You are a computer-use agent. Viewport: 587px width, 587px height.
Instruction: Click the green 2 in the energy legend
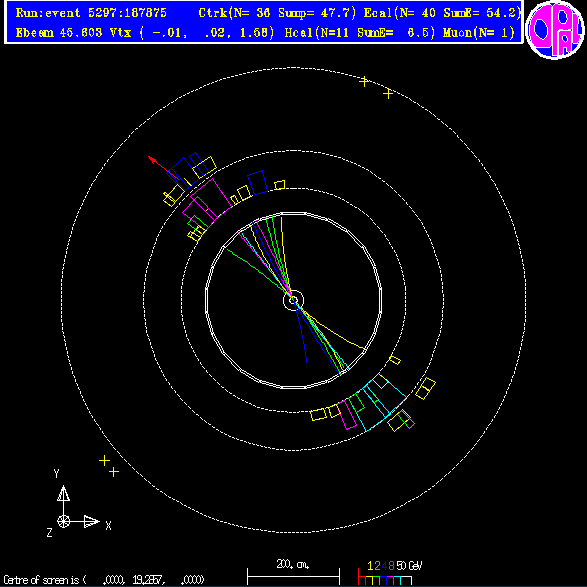377,565
